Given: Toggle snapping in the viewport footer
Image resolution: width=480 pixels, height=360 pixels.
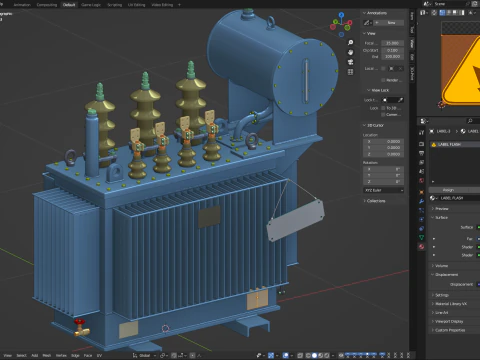Looking at the screenshot, I should [x=174, y=355].
